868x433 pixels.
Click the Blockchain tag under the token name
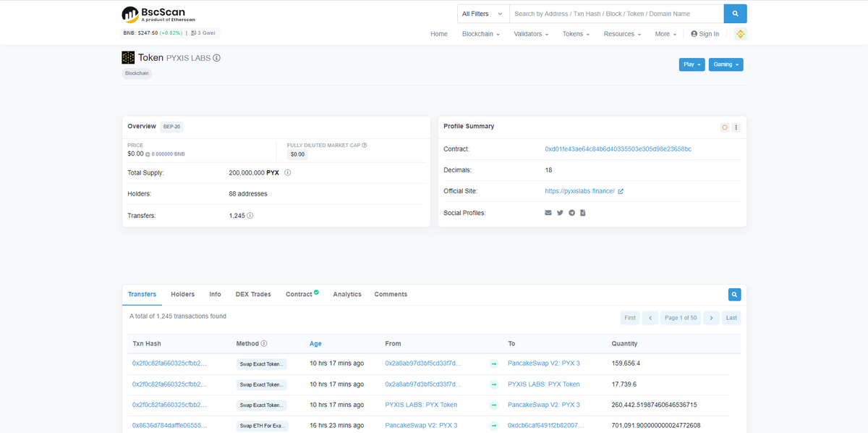[x=137, y=73]
